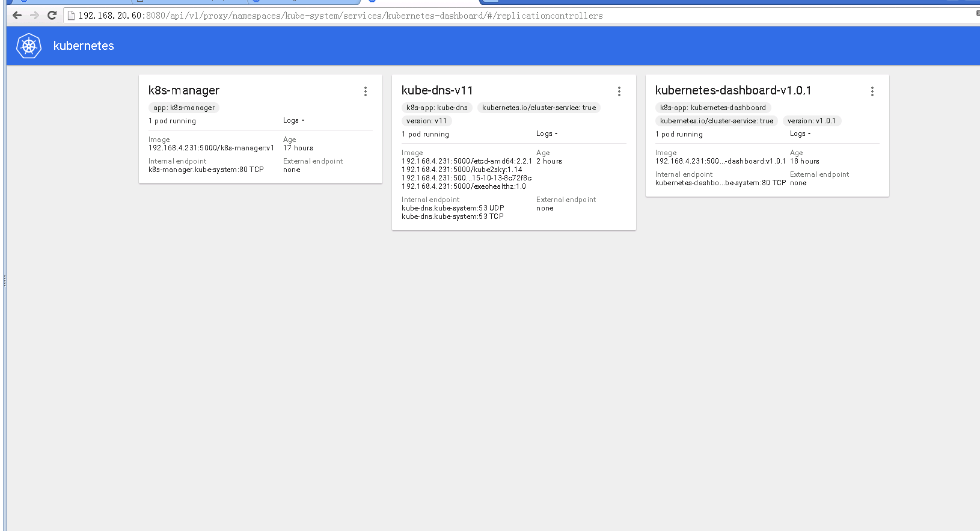The width and height of the screenshot is (980, 531).
Task: Click the kube2sky:1.14 image text
Action: [462, 170]
